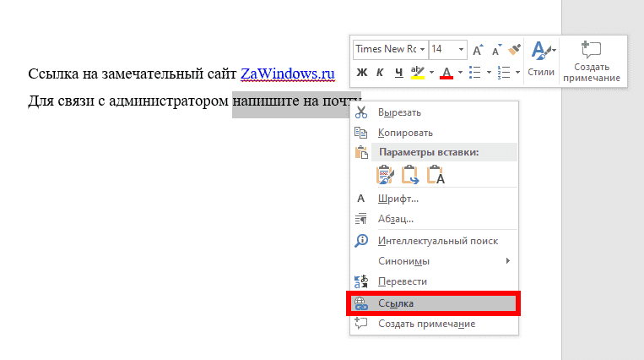
Task: Toggle underline formatting (Ч) in mini toolbar
Action: coord(398,73)
